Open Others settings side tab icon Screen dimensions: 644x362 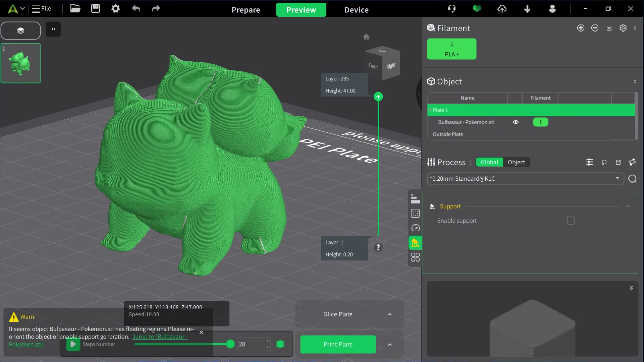click(x=415, y=257)
